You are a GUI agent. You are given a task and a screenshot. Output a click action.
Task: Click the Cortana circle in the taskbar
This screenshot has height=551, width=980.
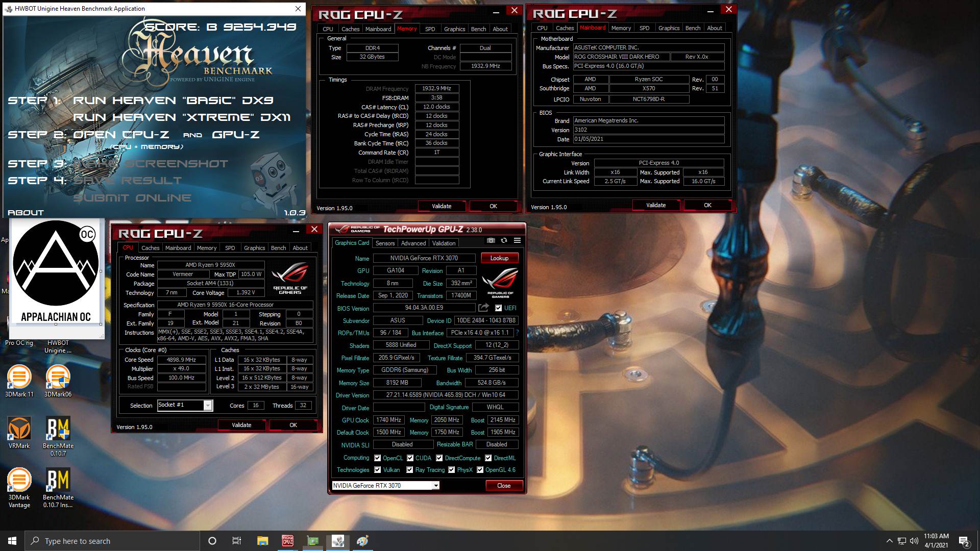(212, 541)
